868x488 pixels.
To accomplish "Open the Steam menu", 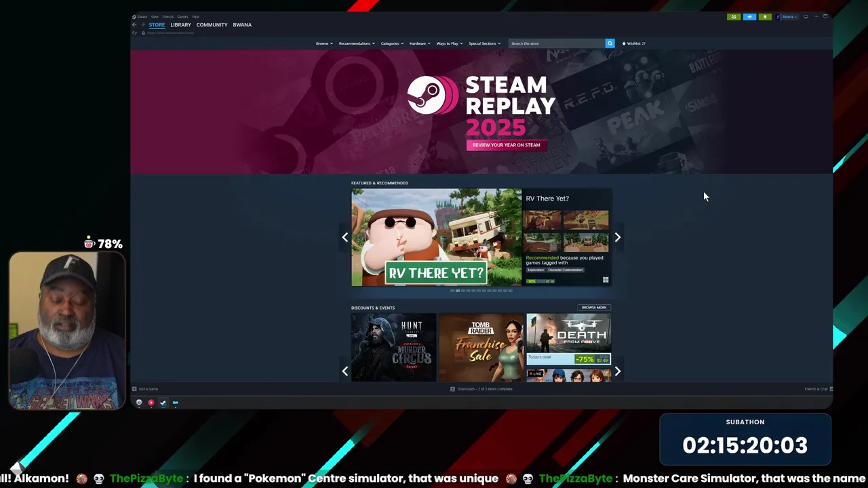I will [142, 16].
